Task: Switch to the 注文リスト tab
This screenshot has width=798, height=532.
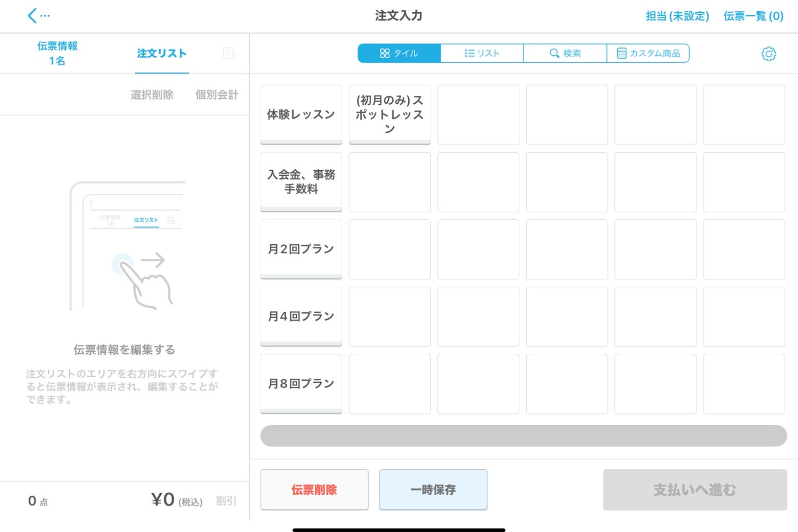Action: (161, 53)
